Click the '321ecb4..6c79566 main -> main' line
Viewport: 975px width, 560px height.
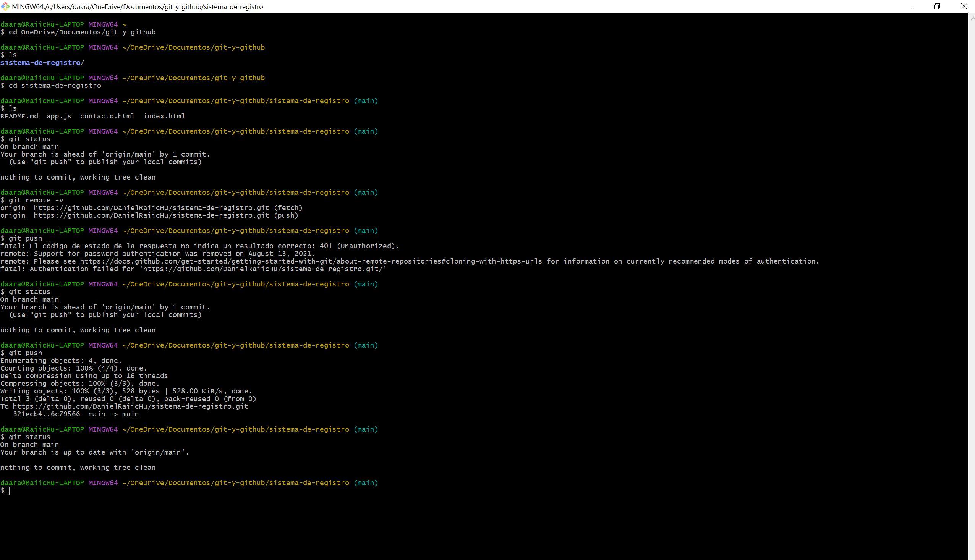pyautogui.click(x=76, y=414)
